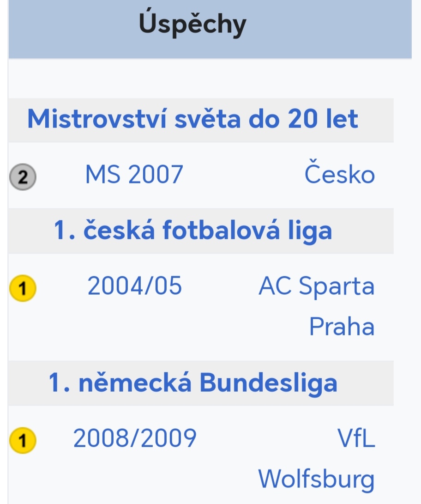The height and width of the screenshot is (504, 421).
Task: Click the word Mistrovství in the heading
Action: tap(97, 119)
